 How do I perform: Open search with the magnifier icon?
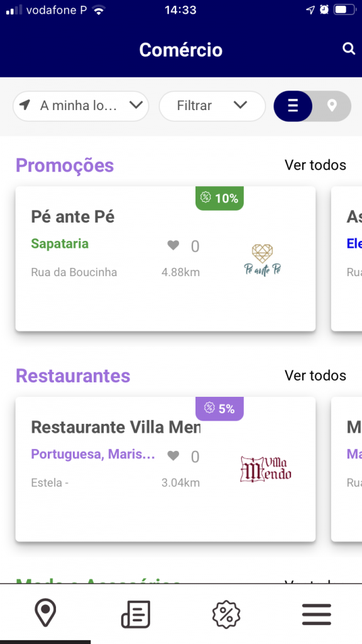[348, 49]
